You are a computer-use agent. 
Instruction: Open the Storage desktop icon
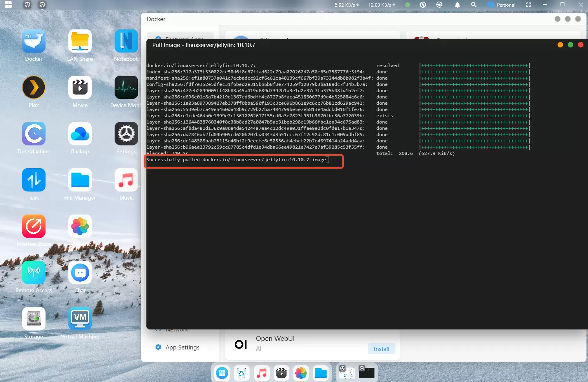click(x=34, y=319)
